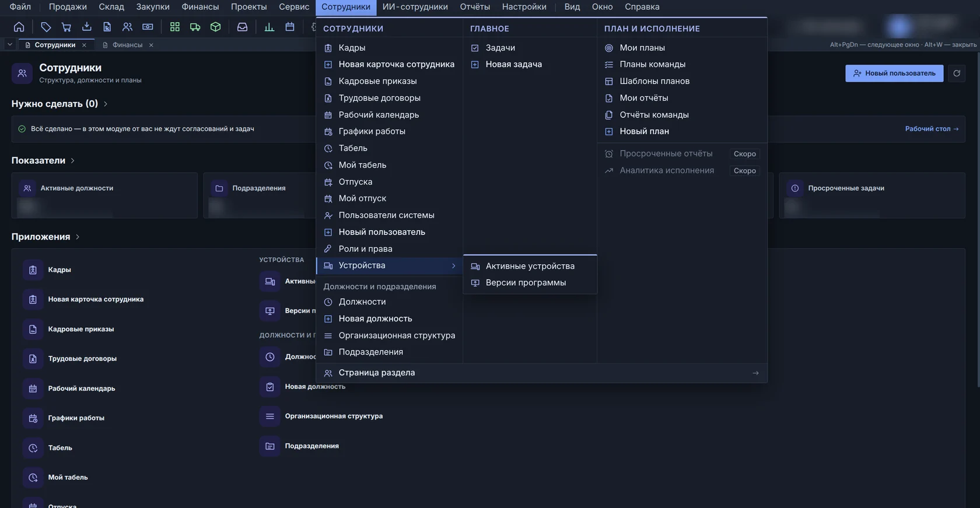This screenshot has height=508, width=980.
Task: Click the green box package toolbar icon
Action: click(216, 27)
